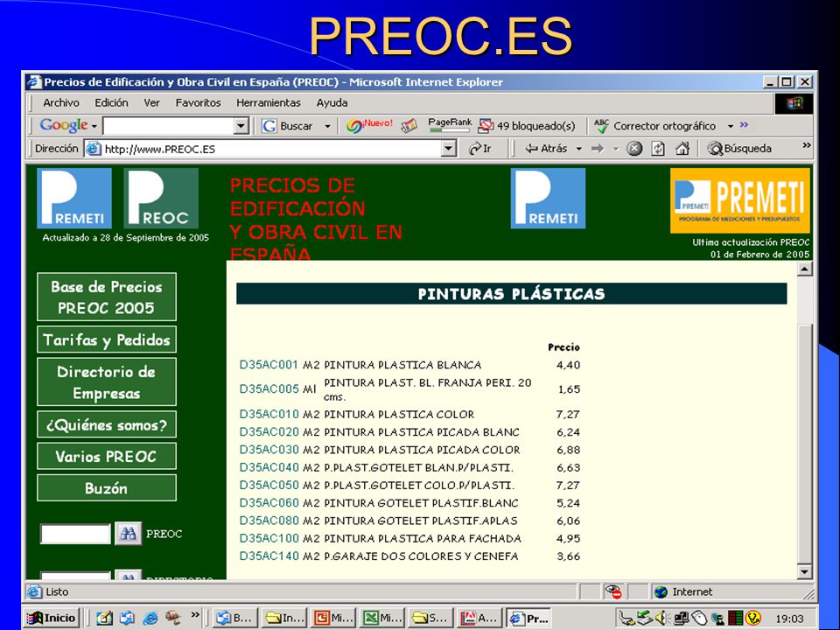This screenshot has width=840, height=630.
Task: Open Tarifas y Pedidos
Action: coord(107,339)
